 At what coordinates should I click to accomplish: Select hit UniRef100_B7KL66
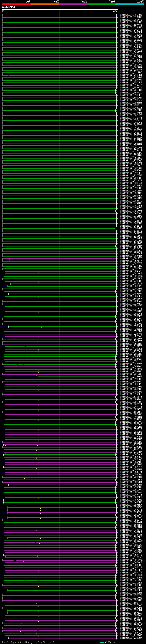(131, 60)
